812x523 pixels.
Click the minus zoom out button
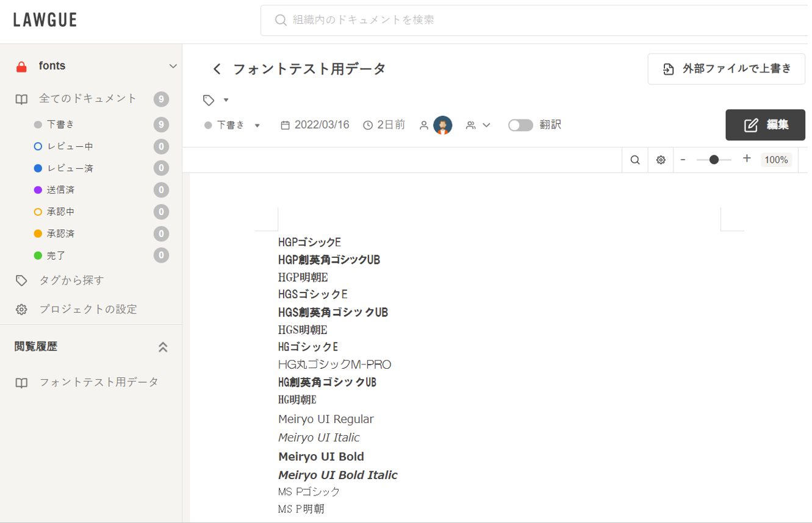[x=683, y=160]
